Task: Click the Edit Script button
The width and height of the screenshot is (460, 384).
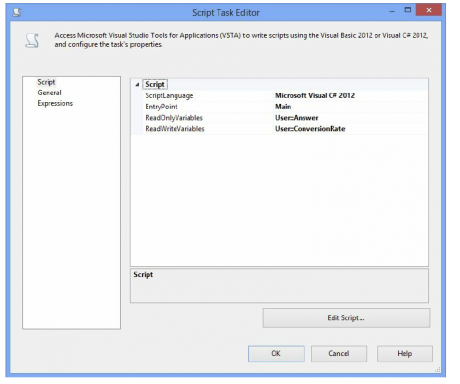Action: [x=346, y=318]
